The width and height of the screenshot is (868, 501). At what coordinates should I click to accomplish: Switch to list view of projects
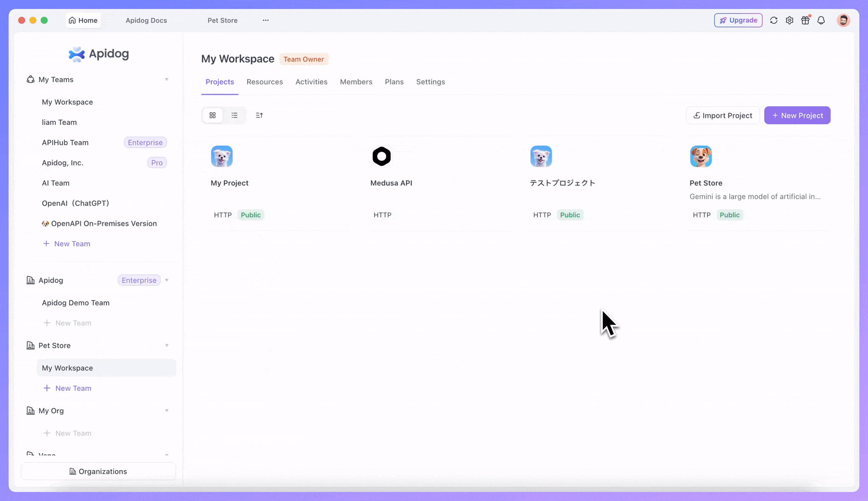(234, 115)
